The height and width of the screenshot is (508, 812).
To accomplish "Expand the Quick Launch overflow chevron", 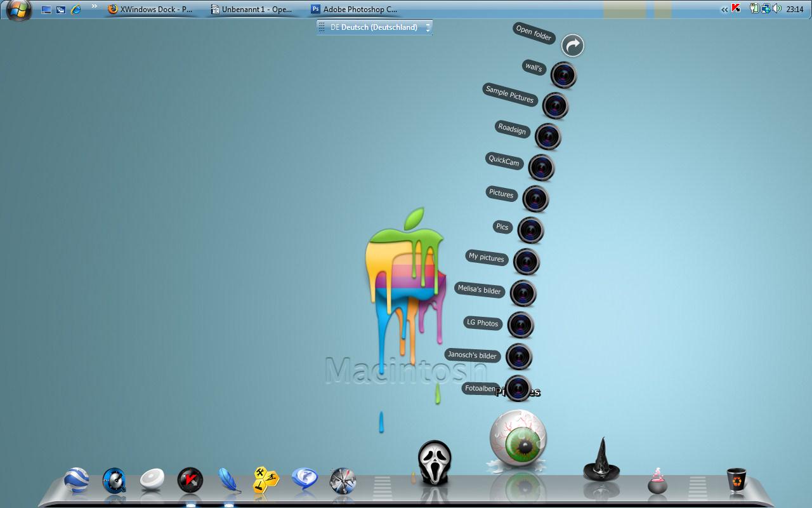I will click(95, 6).
